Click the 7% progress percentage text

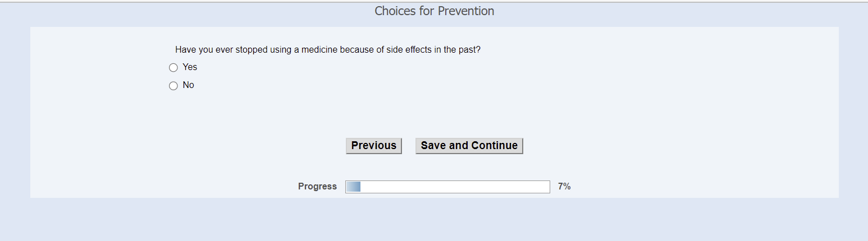point(564,187)
